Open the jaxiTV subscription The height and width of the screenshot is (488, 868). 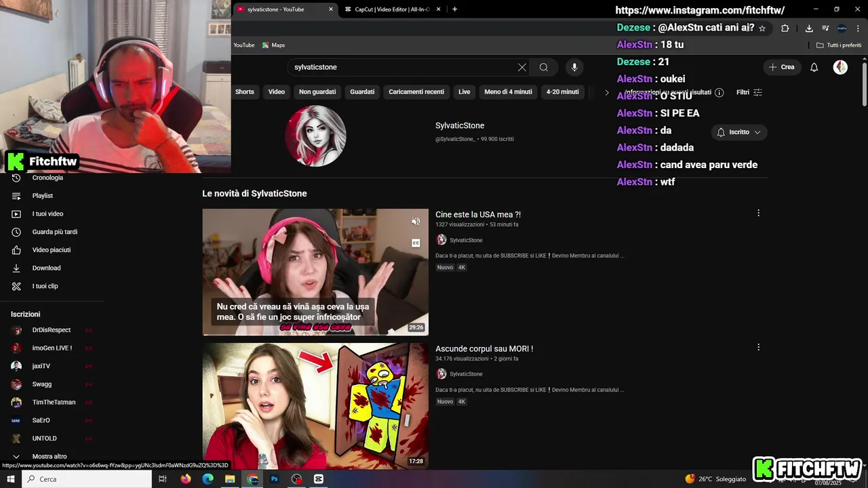coord(41,366)
